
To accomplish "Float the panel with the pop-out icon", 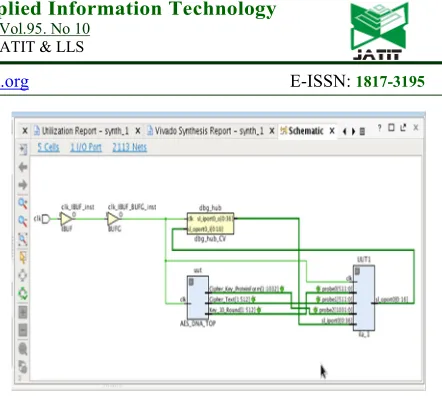I will coord(403,128).
